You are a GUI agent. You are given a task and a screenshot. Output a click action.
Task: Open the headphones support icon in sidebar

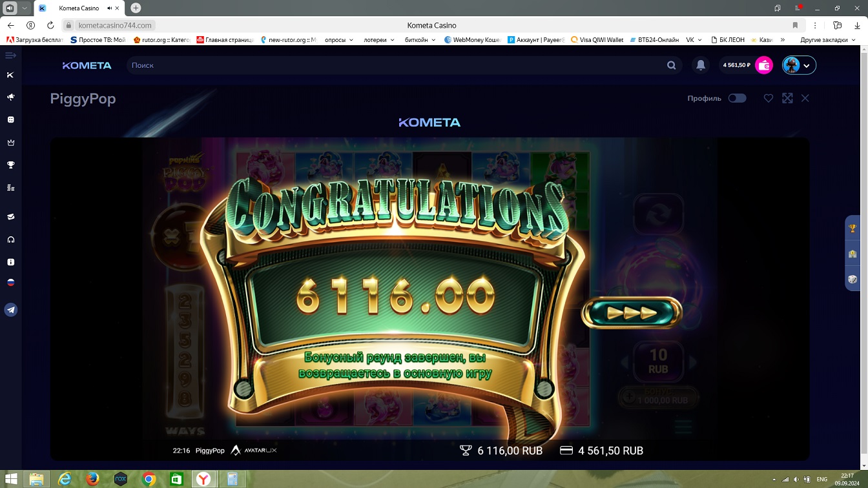coord(10,239)
